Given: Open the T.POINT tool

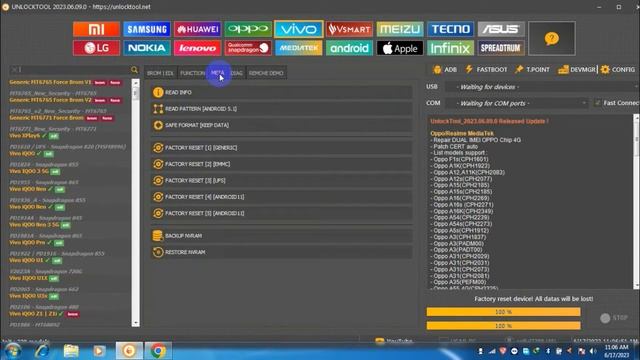Looking at the screenshot, I should pos(532,69).
